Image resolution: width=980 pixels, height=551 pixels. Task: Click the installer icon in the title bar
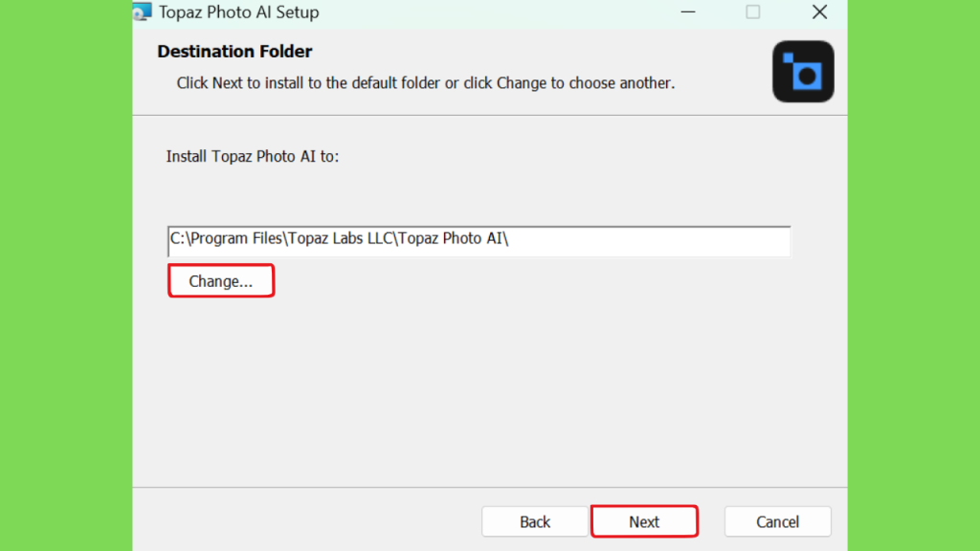142,12
